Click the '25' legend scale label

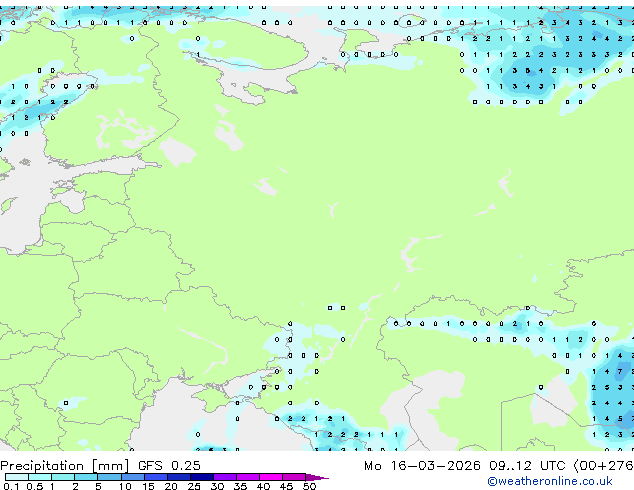[x=194, y=486]
